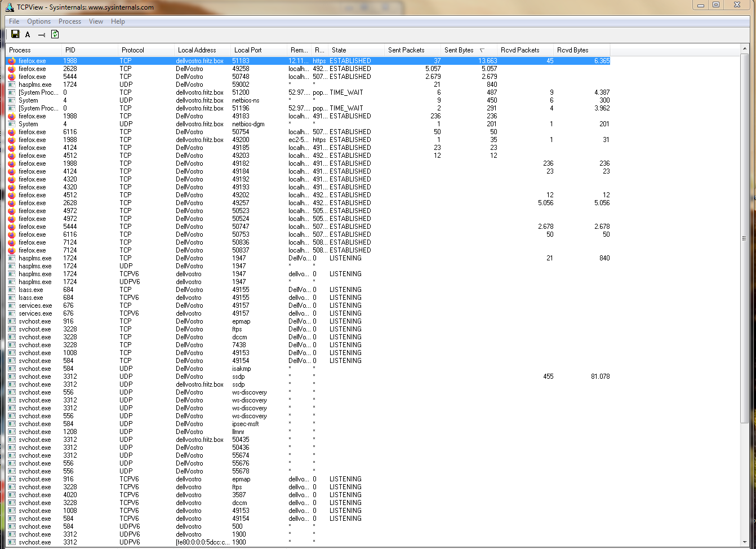Click System icon on the netbios-dgm row
Viewport: 756px width, 549px height.
pos(12,124)
